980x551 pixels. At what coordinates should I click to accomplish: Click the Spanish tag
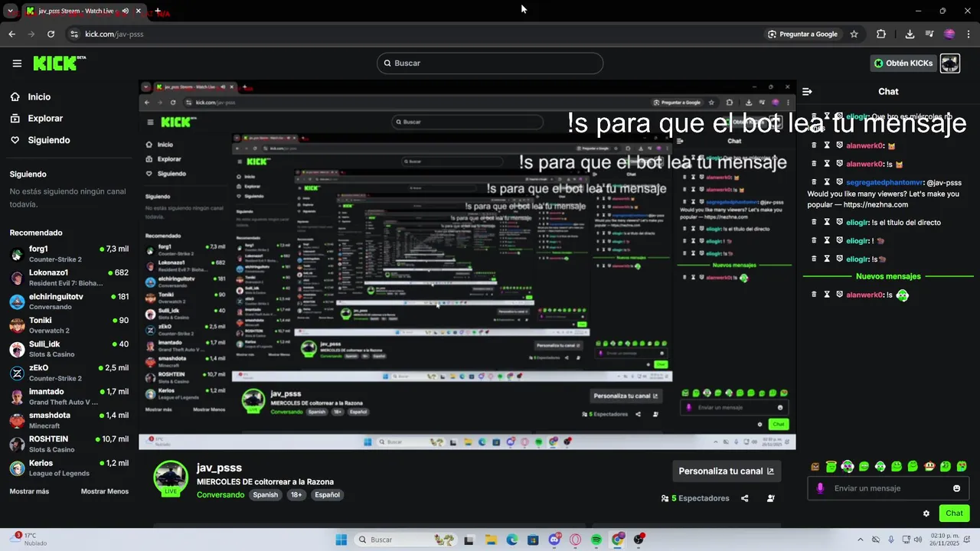point(266,495)
